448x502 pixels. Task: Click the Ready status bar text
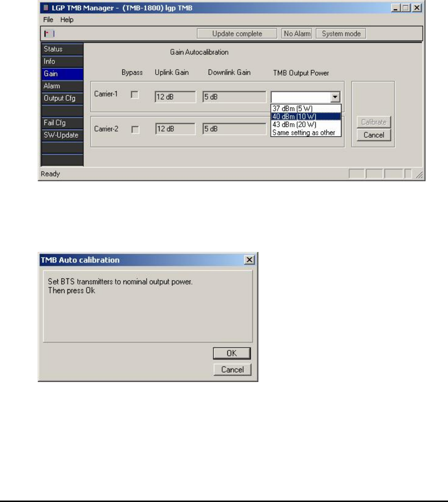50,174
